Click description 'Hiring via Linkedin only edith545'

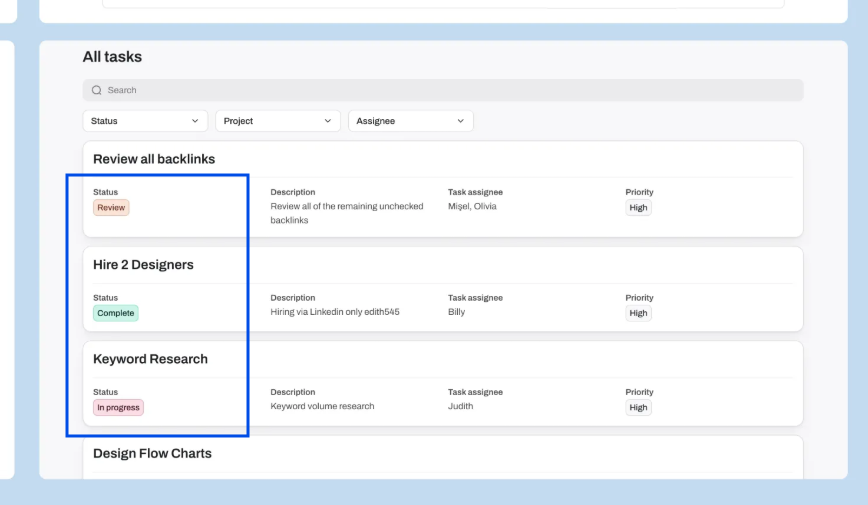(x=335, y=312)
